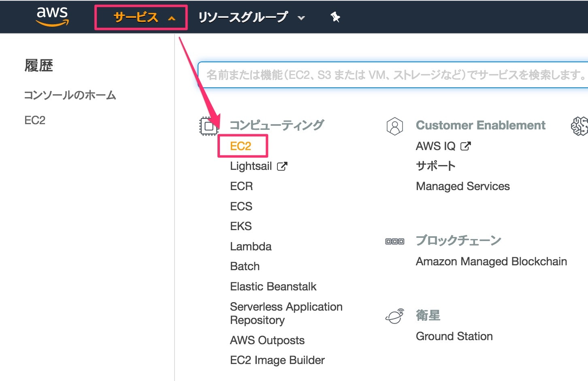This screenshot has width=588, height=381.
Task: Expand the リソースグループ dropdown
Action: coord(251,17)
